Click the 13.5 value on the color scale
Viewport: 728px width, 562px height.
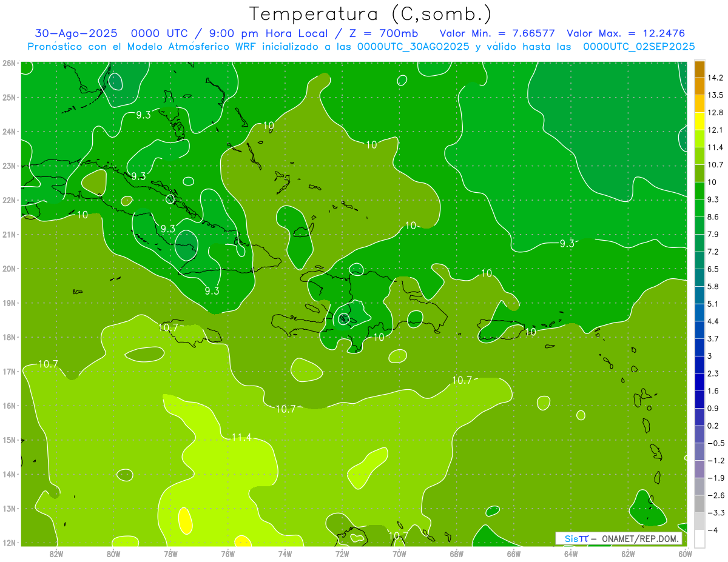pos(715,95)
